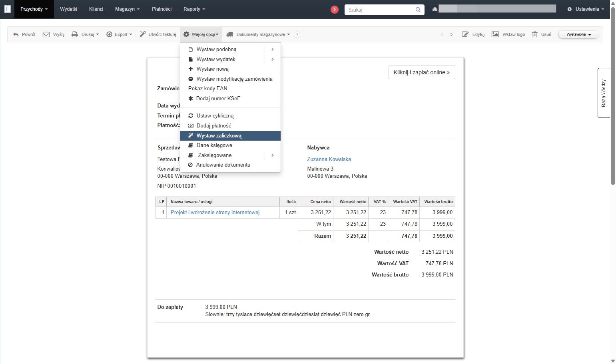Image resolution: width=616 pixels, height=364 pixels.
Task: Select Wystaw zaliczkową menu option
Action: pyautogui.click(x=230, y=136)
